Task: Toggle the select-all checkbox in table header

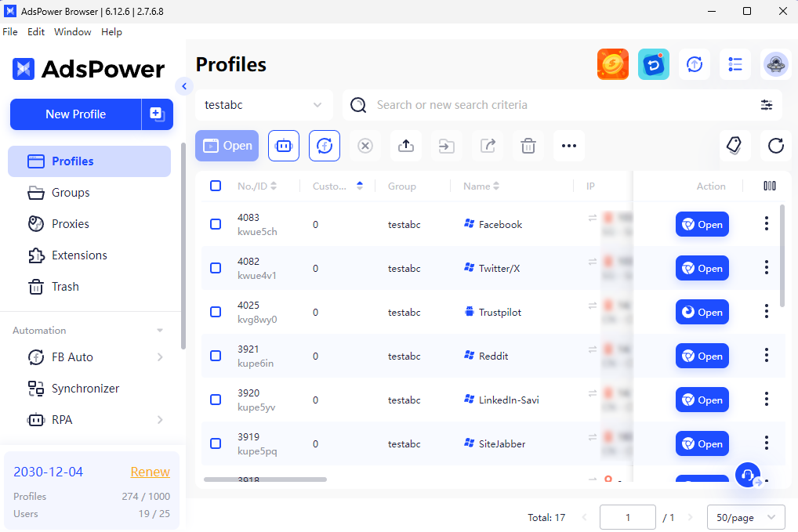Action: [x=216, y=186]
